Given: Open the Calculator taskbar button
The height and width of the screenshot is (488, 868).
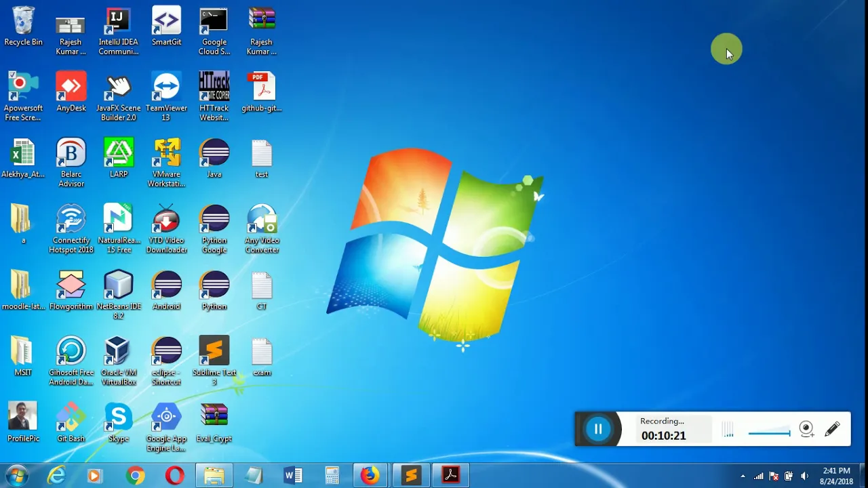Looking at the screenshot, I should 332,476.
